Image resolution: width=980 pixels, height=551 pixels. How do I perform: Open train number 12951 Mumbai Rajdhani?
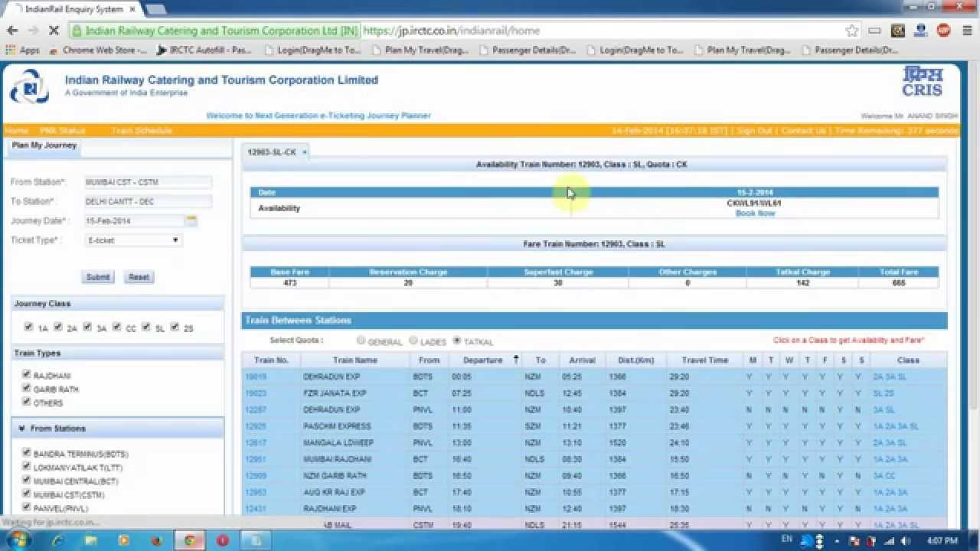[x=256, y=459]
